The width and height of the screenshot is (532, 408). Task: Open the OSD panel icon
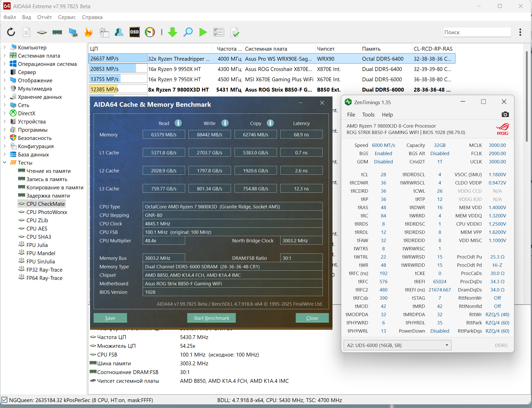134,32
